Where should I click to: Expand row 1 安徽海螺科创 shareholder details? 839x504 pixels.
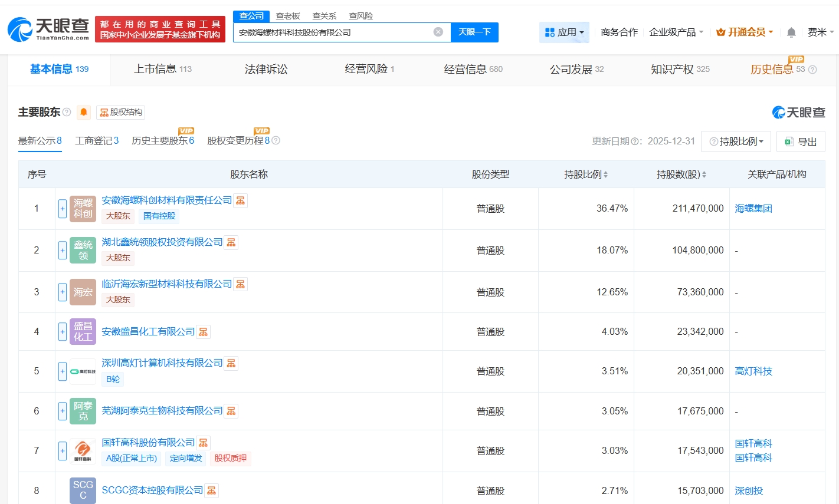tap(63, 209)
